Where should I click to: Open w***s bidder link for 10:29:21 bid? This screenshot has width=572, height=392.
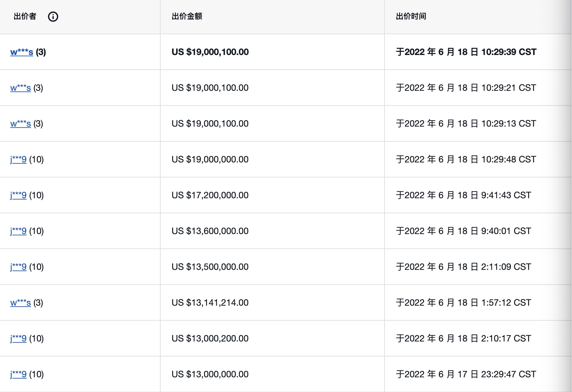20,88
